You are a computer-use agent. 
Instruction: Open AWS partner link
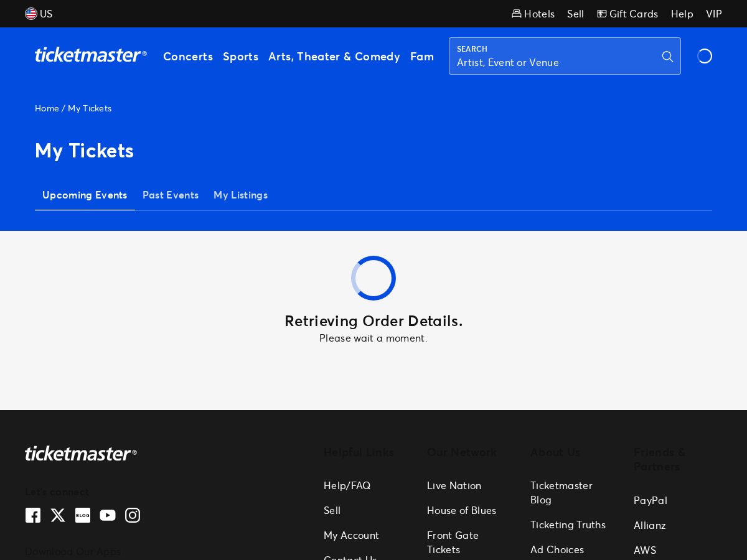click(645, 550)
